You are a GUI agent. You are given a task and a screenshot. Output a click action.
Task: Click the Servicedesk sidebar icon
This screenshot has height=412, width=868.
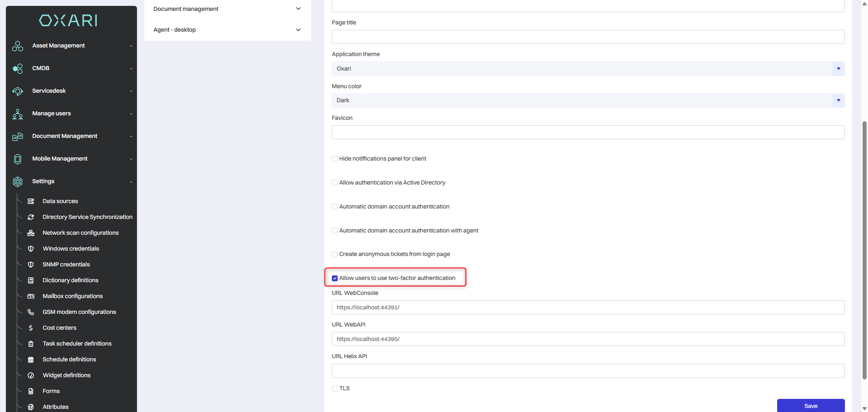coord(18,91)
